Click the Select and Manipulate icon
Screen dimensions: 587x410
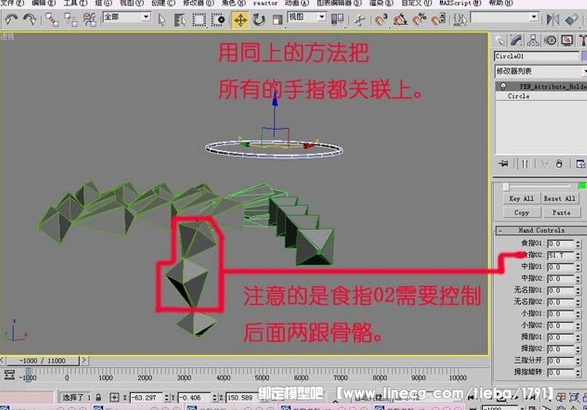coord(359,20)
